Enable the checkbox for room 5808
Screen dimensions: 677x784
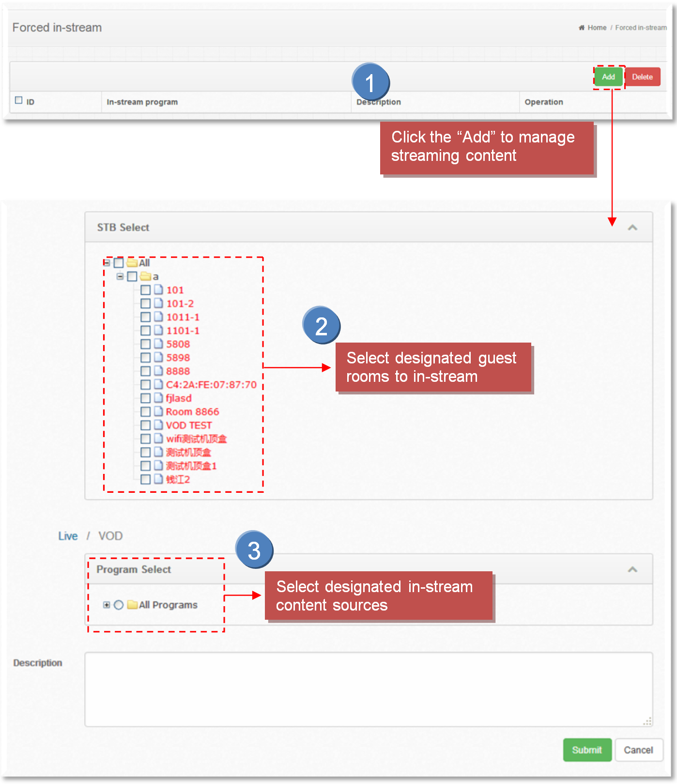[145, 344]
